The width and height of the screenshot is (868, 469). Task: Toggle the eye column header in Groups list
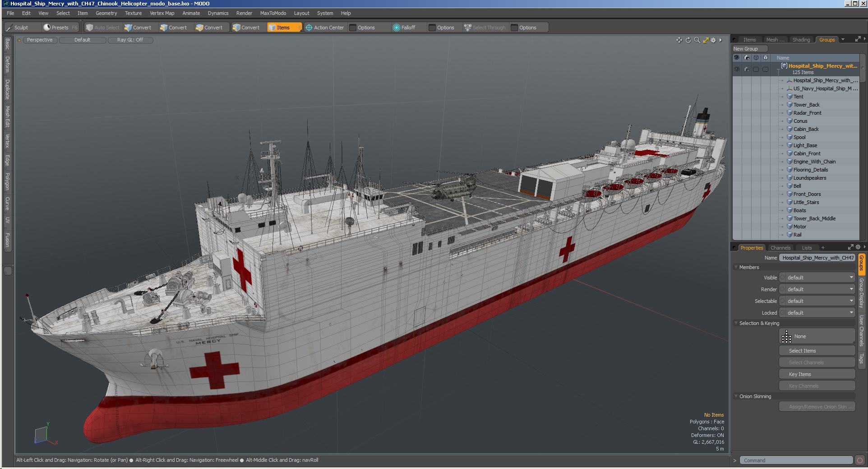(x=737, y=58)
